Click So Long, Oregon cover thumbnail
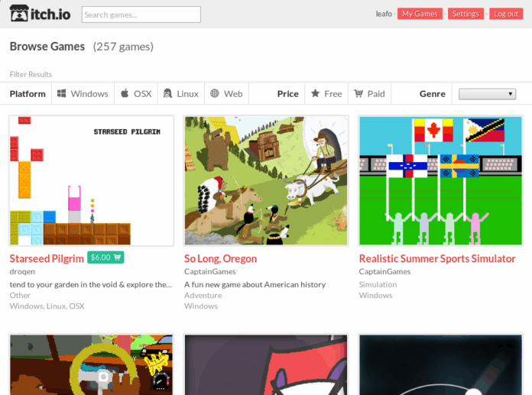532x395 pixels. pyautogui.click(x=266, y=181)
